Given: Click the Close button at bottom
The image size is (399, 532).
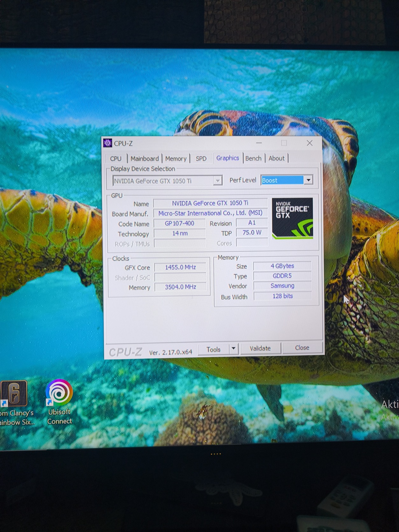Looking at the screenshot, I should 302,347.
